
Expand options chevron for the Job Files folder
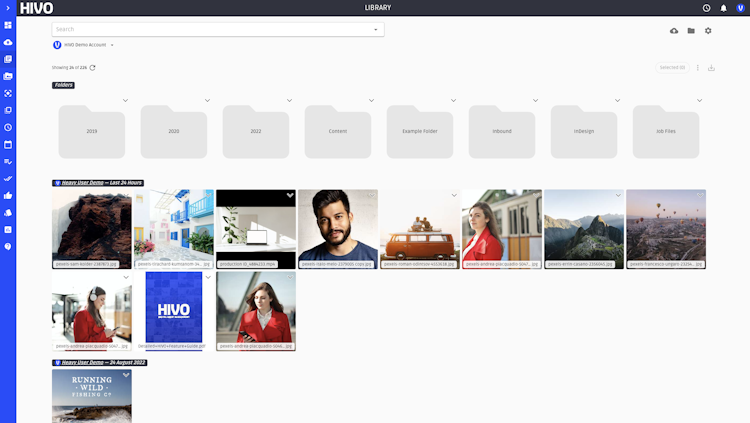pyautogui.click(x=699, y=100)
